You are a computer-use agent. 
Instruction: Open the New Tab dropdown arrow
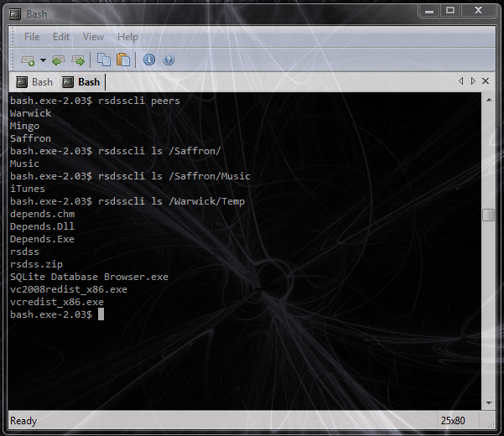tap(43, 60)
